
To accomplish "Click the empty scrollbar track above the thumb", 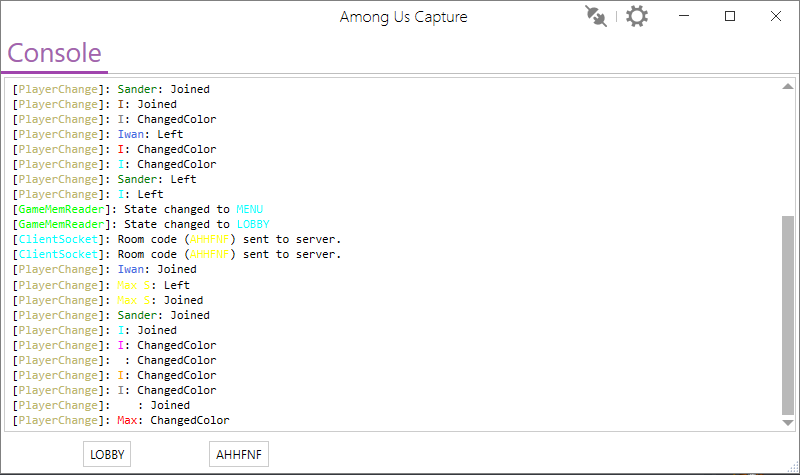I will point(788,150).
